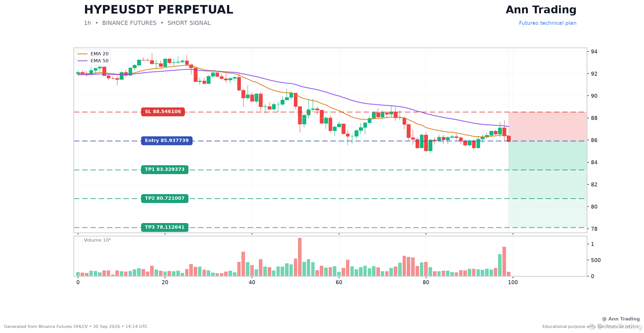Click the @ Ann Trading watermark

(x=621, y=319)
